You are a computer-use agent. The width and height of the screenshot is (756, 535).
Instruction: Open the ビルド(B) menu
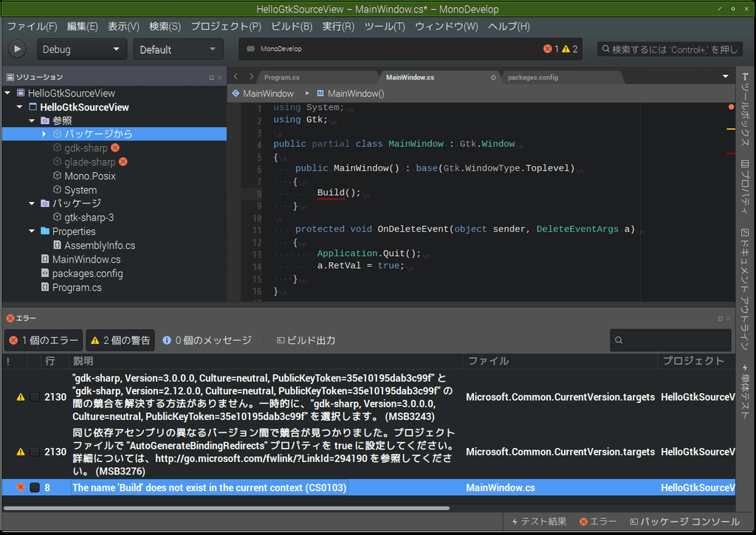pyautogui.click(x=292, y=26)
